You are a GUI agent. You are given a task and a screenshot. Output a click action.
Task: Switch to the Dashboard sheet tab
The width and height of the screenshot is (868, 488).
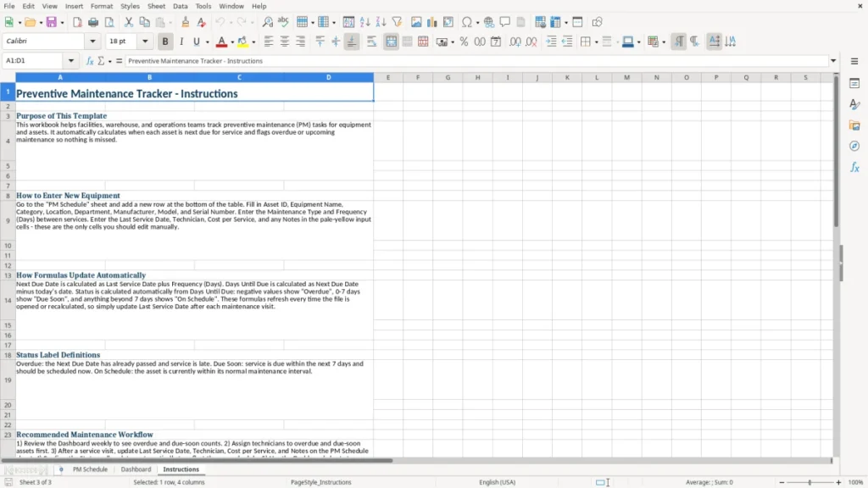(x=136, y=469)
